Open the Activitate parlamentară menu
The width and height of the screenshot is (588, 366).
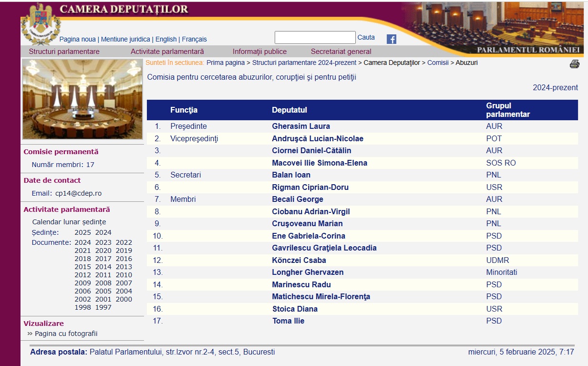(x=167, y=52)
